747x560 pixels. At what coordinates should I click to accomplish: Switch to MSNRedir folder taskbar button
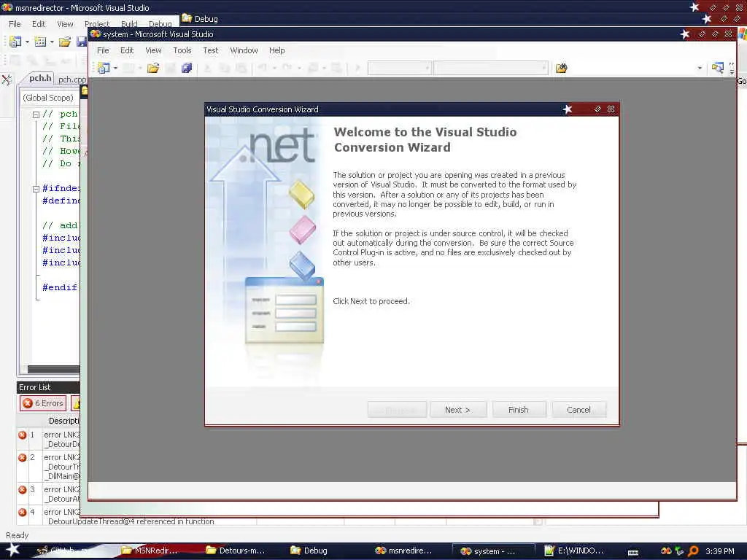[x=150, y=551]
